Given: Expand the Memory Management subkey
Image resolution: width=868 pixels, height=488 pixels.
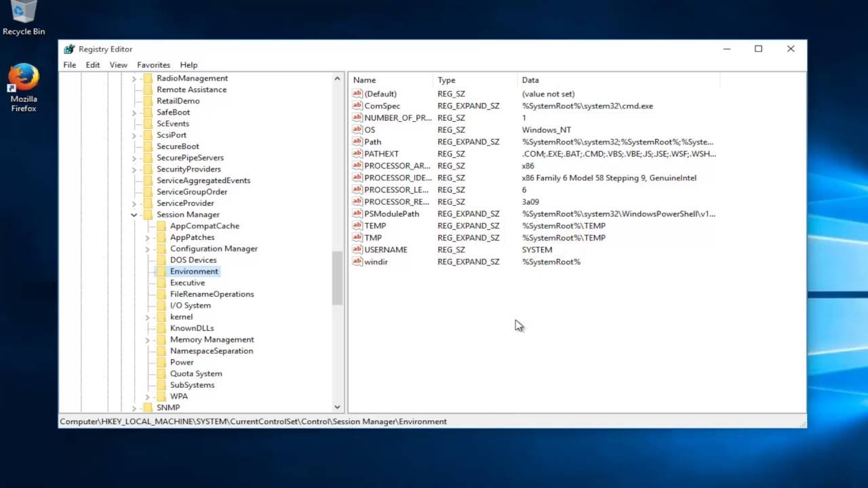Looking at the screenshot, I should pyautogui.click(x=148, y=340).
